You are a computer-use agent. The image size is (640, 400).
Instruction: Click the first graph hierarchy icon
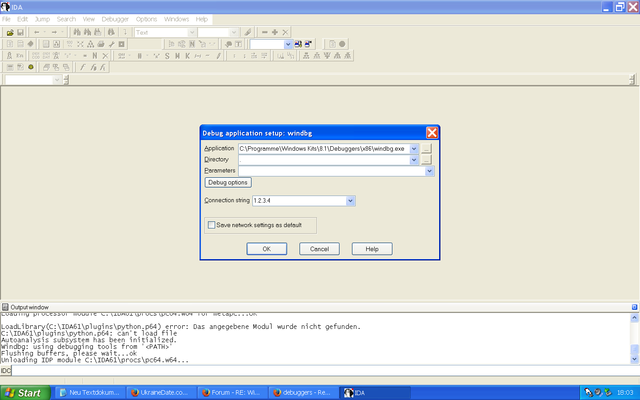coord(306,56)
